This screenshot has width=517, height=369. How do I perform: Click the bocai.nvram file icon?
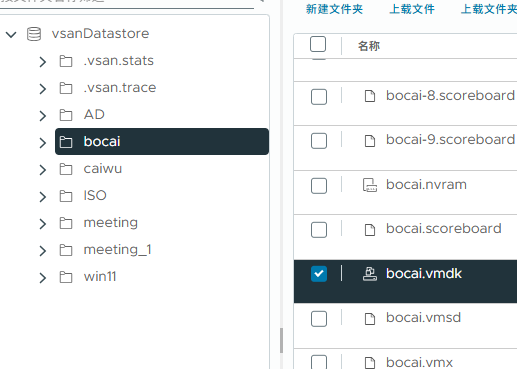[x=370, y=185]
